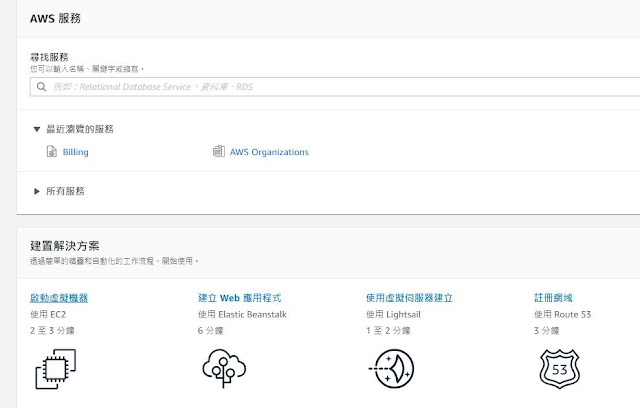Viewport: 640px width, 408px height.
Task: Click the Lightsail compass icon
Action: [392, 368]
